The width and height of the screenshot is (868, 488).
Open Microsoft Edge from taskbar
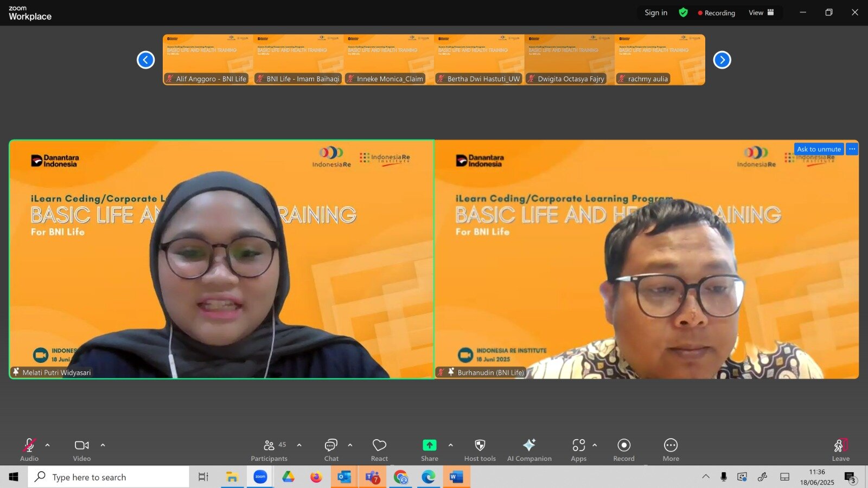429,477
